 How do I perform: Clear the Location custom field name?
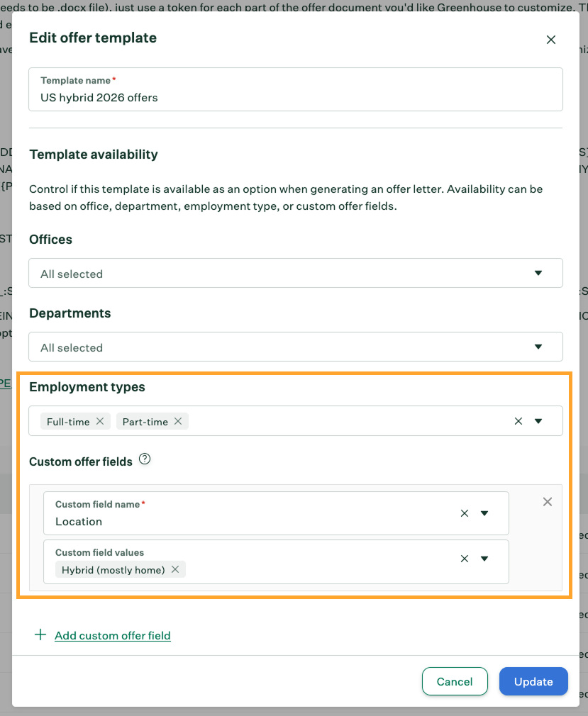[x=465, y=513]
